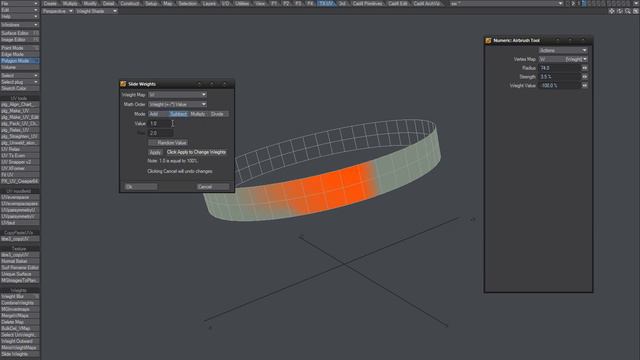Click the Slide Weights window title icon

[x=123, y=84]
